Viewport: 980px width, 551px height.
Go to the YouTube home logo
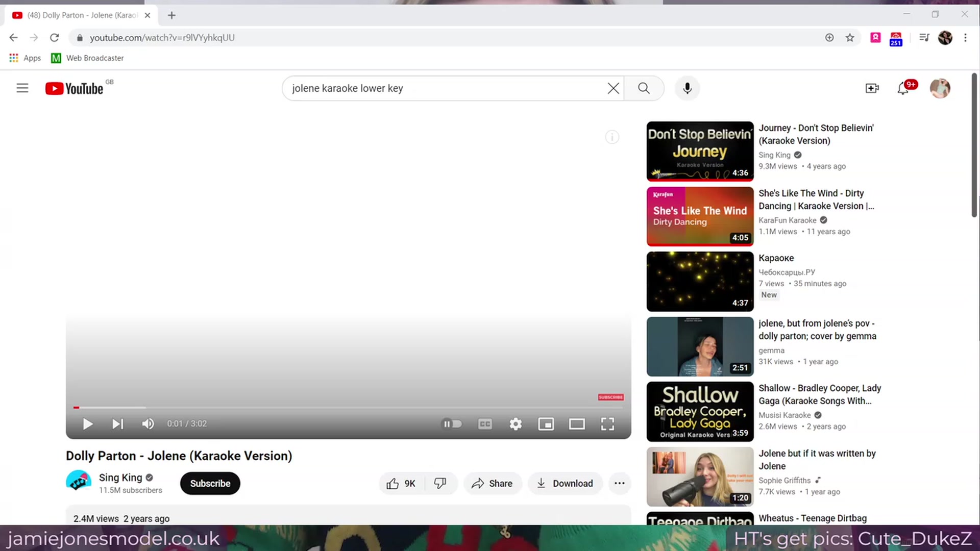pyautogui.click(x=75, y=89)
